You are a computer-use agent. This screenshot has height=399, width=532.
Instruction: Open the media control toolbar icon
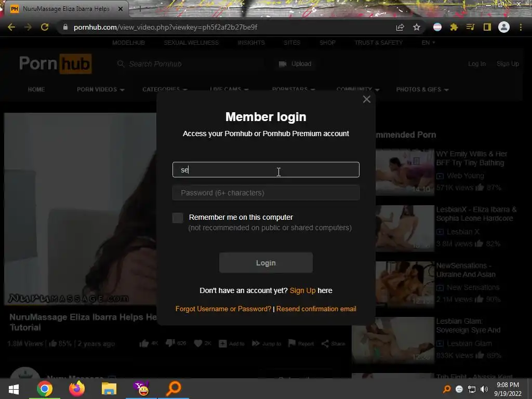click(x=470, y=27)
